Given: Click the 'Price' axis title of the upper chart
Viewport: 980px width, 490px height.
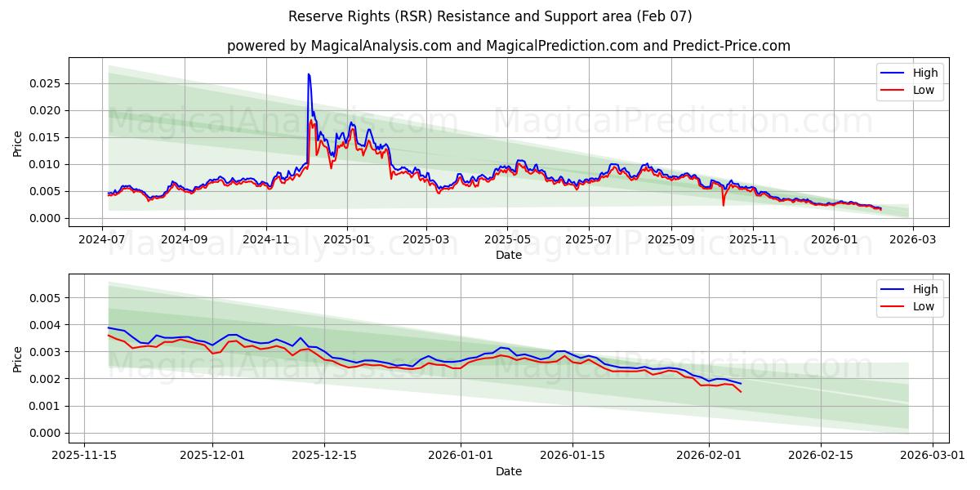Looking at the screenshot, I should pos(18,141).
